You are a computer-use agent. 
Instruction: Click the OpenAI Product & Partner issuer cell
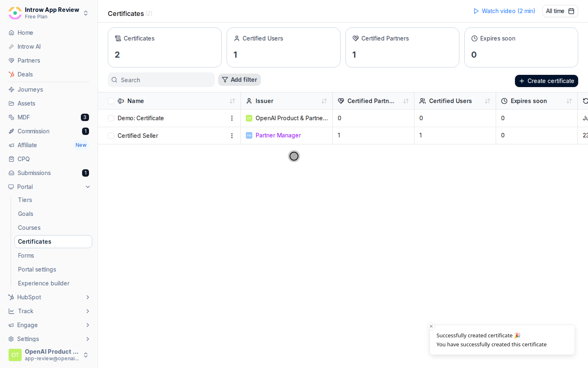coord(287,118)
